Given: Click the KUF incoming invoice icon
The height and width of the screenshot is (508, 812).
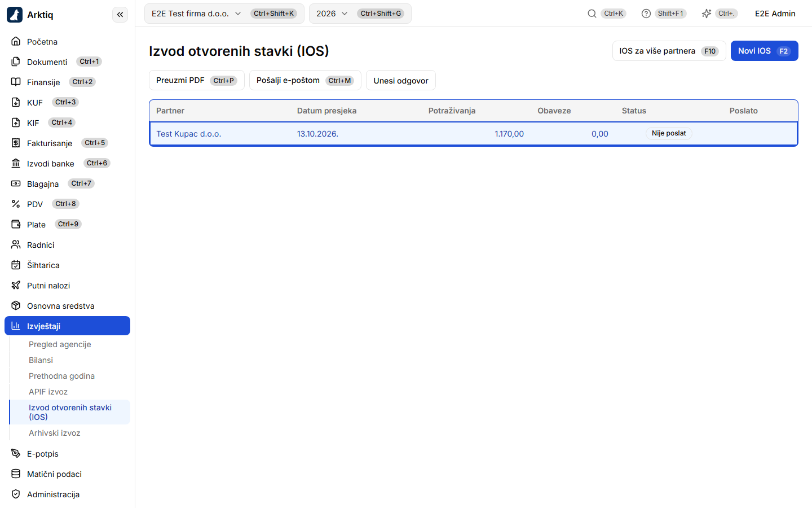Looking at the screenshot, I should coord(16,102).
